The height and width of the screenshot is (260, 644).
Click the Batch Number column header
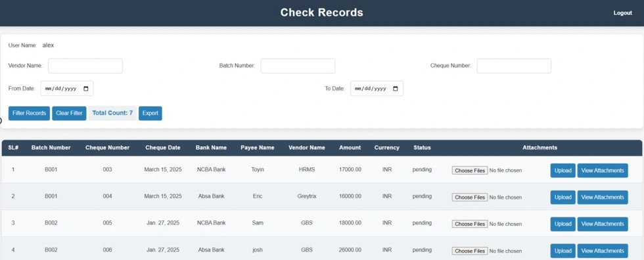pyautogui.click(x=51, y=147)
